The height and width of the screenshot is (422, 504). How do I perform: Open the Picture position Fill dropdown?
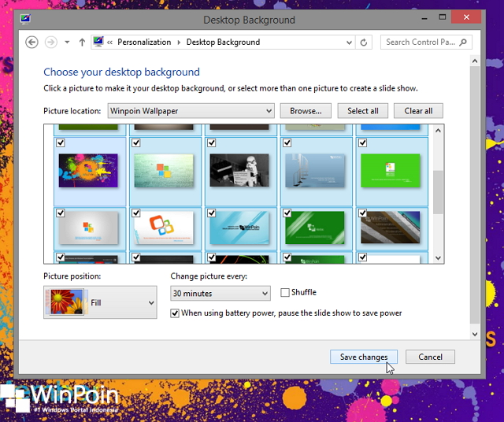(x=100, y=302)
